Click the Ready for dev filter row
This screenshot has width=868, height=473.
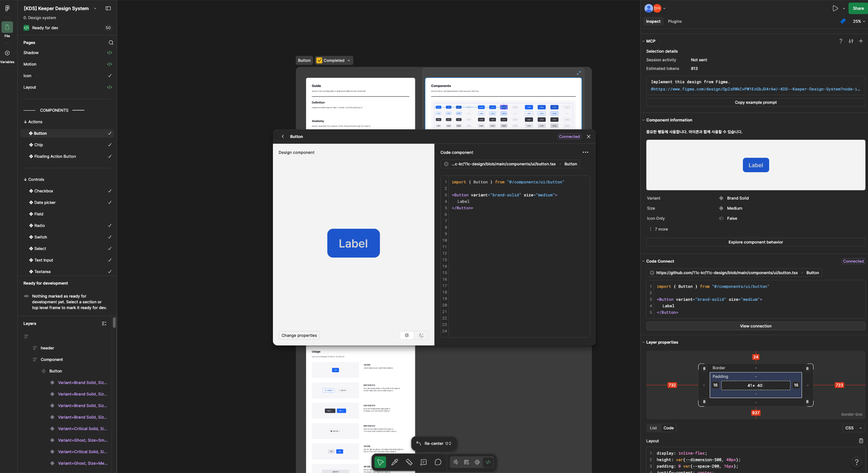(x=67, y=28)
